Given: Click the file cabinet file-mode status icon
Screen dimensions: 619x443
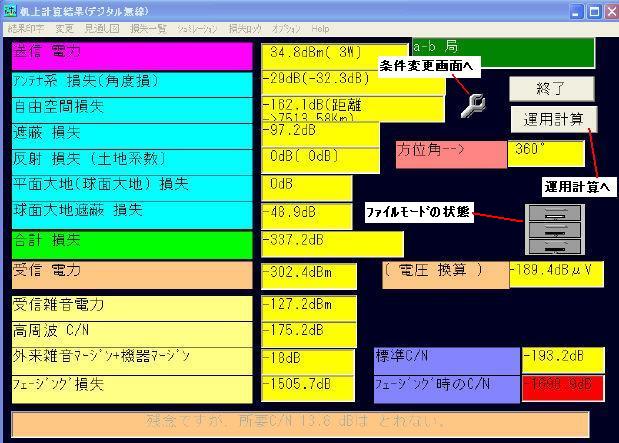Looking at the screenshot, I should point(554,229).
